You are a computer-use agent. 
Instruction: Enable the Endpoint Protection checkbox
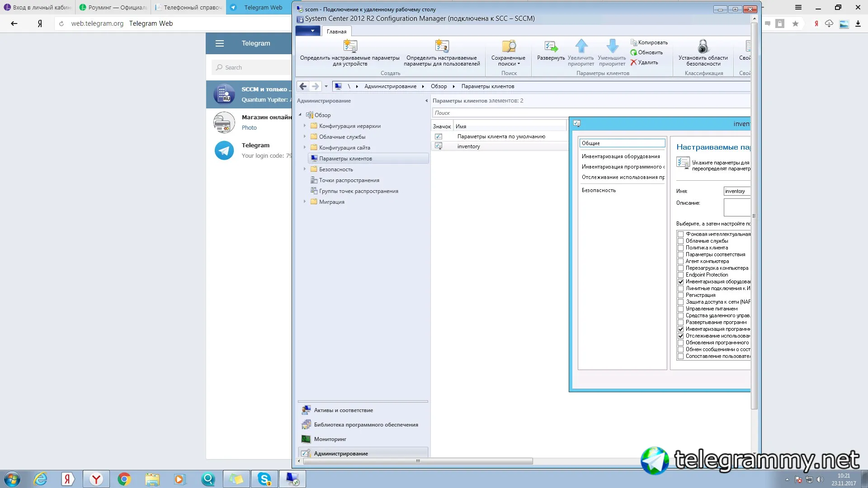(680, 275)
